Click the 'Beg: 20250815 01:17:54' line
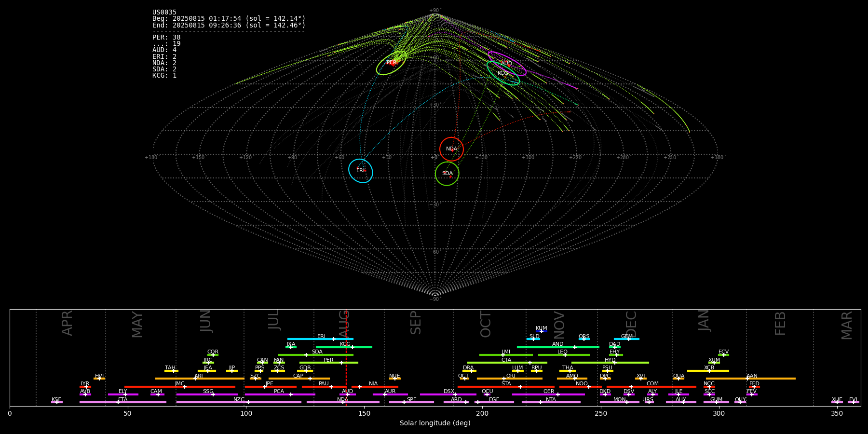Screen dimensions: 868x434 tap(229, 18)
